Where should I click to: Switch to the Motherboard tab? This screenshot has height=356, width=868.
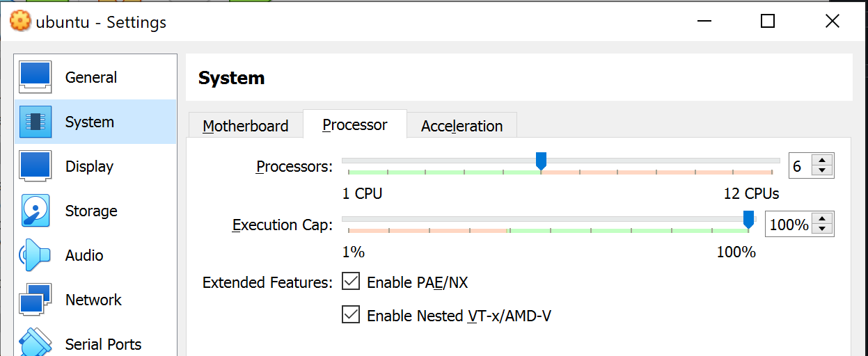[x=245, y=126]
